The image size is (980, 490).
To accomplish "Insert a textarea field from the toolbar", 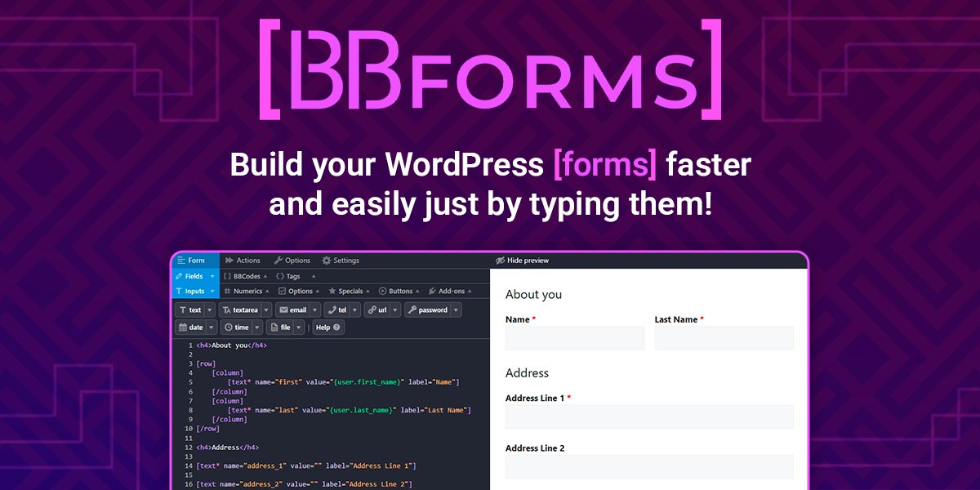I will pos(239,310).
